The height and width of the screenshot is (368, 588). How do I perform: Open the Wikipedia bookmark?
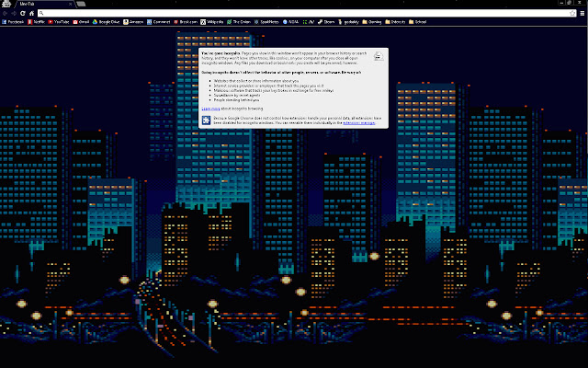point(212,22)
